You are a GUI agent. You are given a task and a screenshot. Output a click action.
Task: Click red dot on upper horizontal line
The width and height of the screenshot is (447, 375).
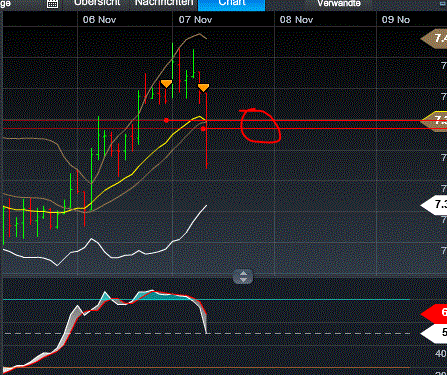pyautogui.click(x=166, y=120)
